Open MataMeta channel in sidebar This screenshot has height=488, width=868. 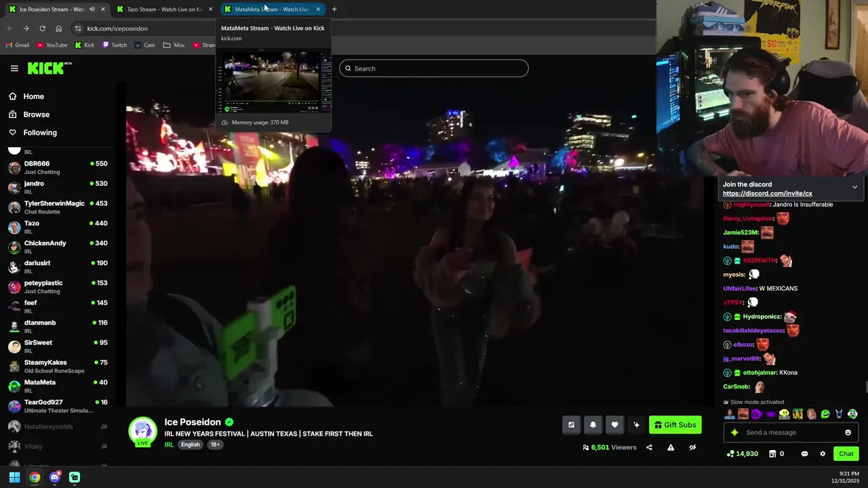pos(58,386)
